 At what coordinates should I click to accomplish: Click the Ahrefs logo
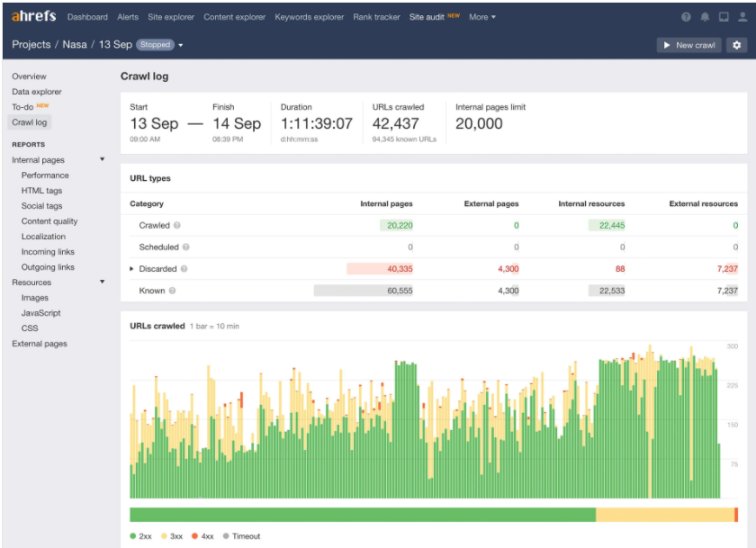34,16
